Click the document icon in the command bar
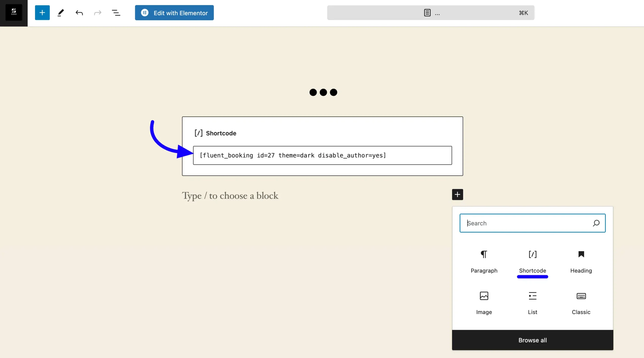The image size is (644, 358). coord(427,13)
